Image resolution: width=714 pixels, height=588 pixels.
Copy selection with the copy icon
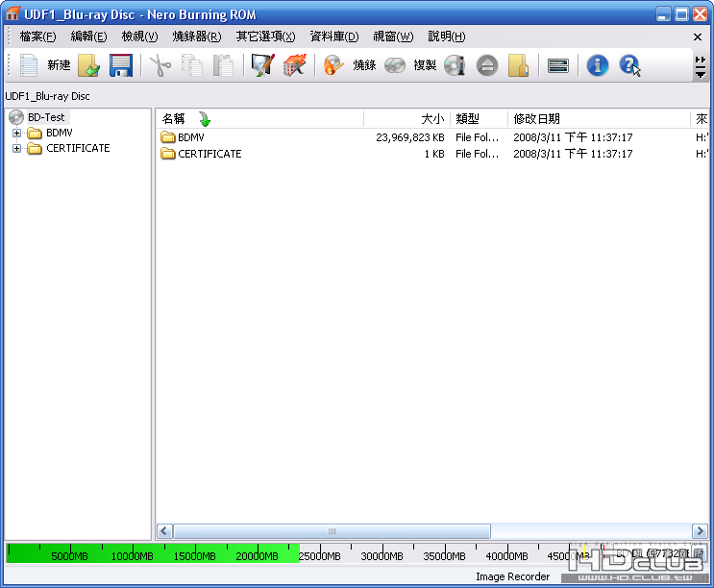pyautogui.click(x=191, y=65)
